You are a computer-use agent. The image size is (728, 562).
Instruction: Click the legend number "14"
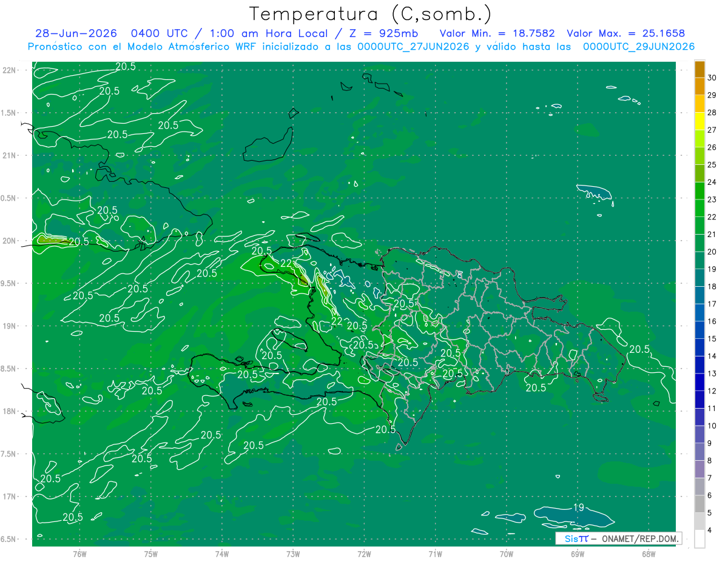click(x=712, y=356)
